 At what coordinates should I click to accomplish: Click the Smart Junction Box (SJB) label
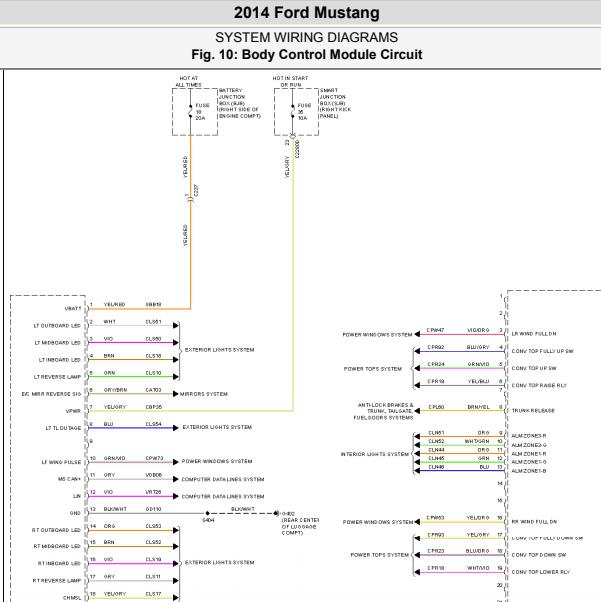click(x=335, y=103)
